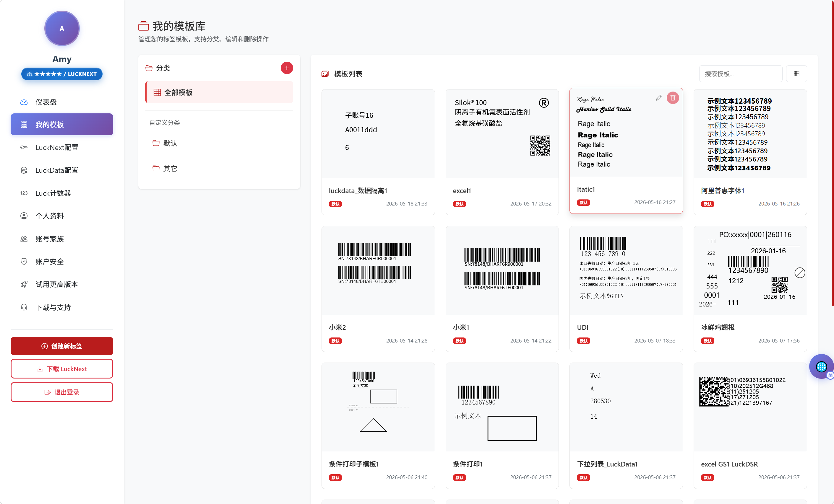Click 默认 tag on 冰鲜鸡翅根 card
The image size is (834, 504).
click(708, 341)
